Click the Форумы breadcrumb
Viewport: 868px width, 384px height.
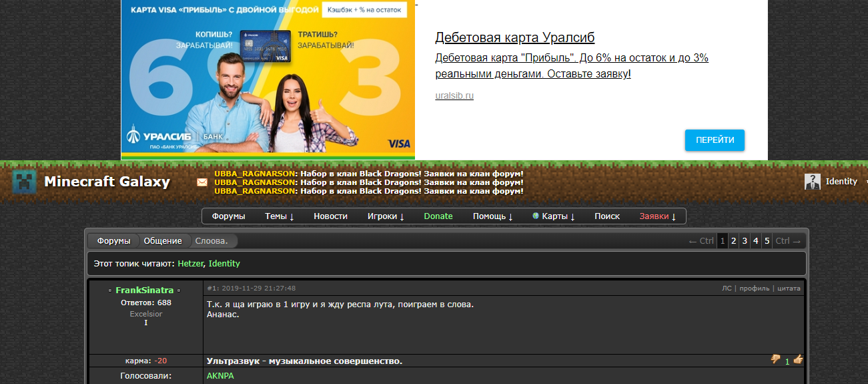pyautogui.click(x=113, y=241)
